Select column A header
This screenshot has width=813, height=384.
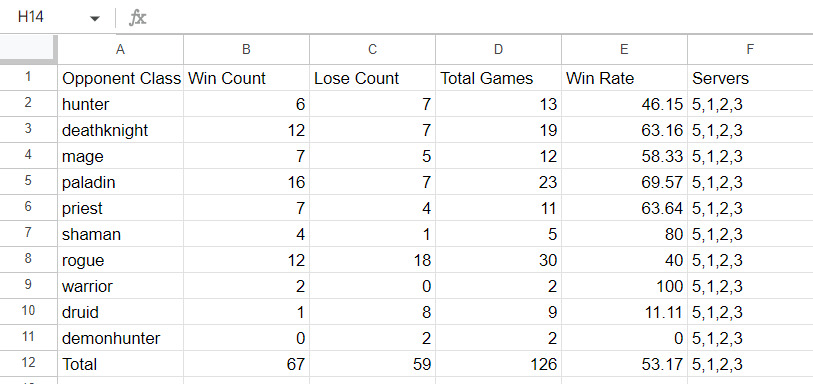(120, 49)
